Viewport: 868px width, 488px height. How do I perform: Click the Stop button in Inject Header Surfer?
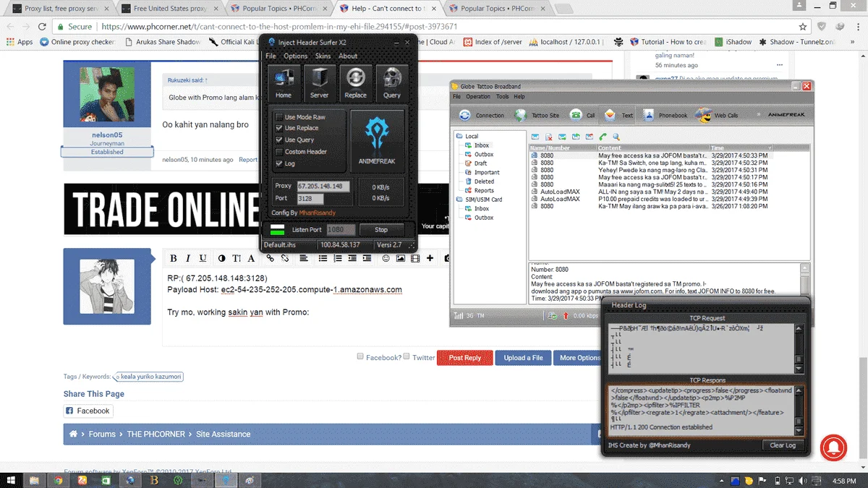coord(381,229)
